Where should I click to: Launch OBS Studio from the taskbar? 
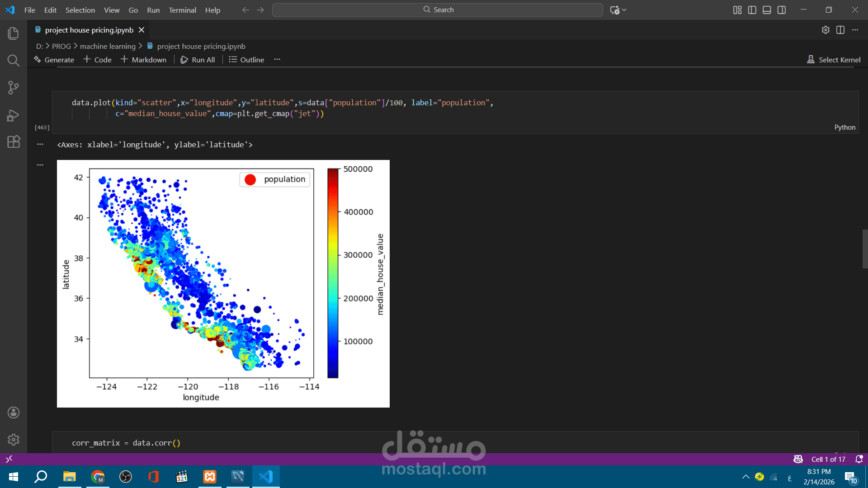[125, 476]
